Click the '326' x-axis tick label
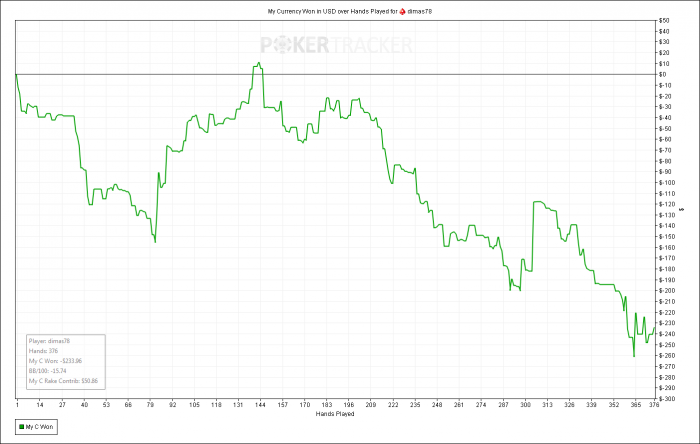 [569, 405]
